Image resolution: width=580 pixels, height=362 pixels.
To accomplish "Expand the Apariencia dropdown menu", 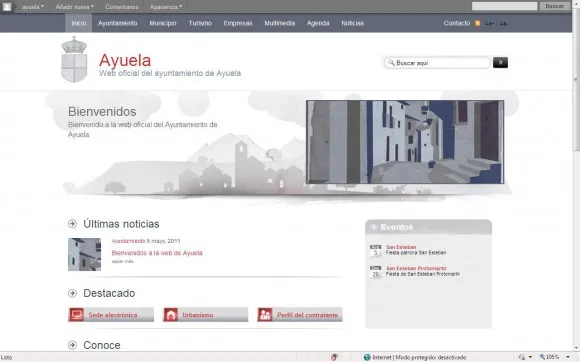I will coord(166,7).
